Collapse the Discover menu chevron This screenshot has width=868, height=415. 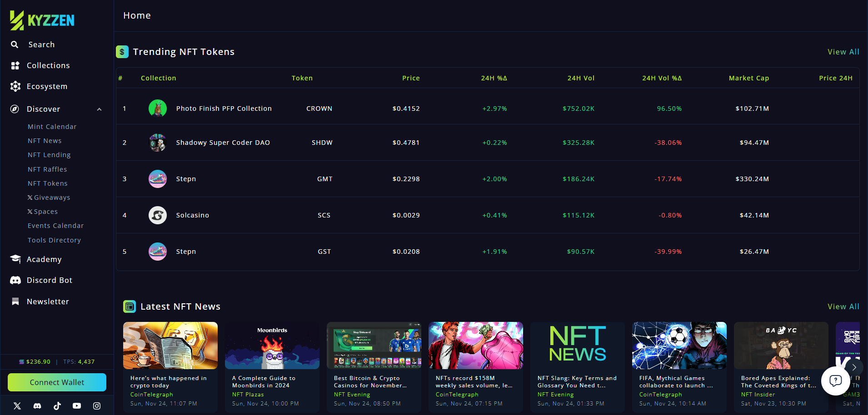(99, 109)
